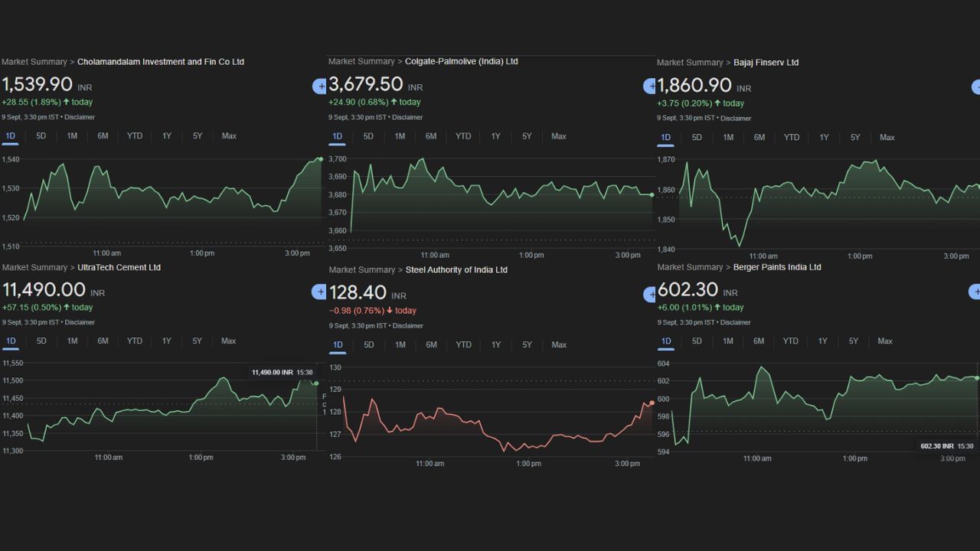Open Market Summary link above UltraTech Cement

point(34,268)
